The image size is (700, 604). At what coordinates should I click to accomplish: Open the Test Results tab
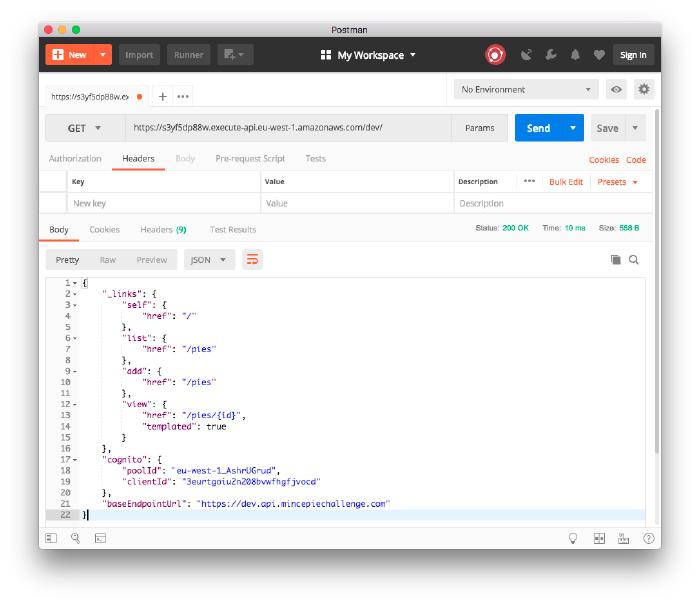(x=233, y=229)
